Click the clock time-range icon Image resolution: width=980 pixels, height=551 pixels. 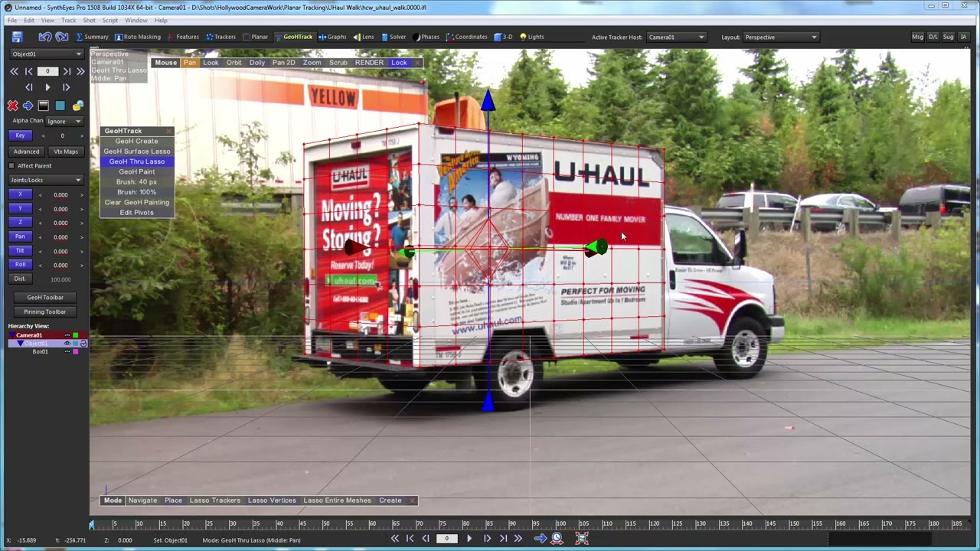tap(557, 539)
